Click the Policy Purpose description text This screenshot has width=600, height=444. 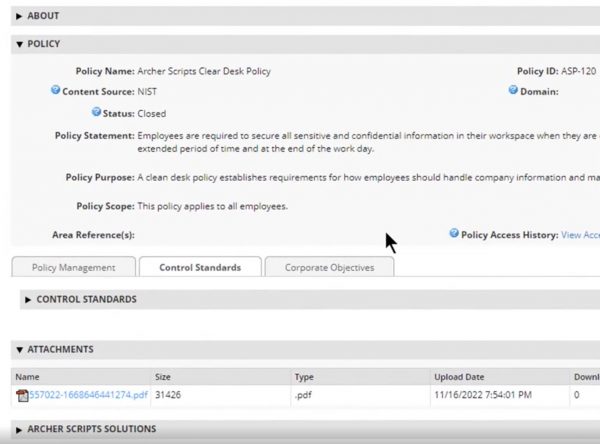point(368,178)
